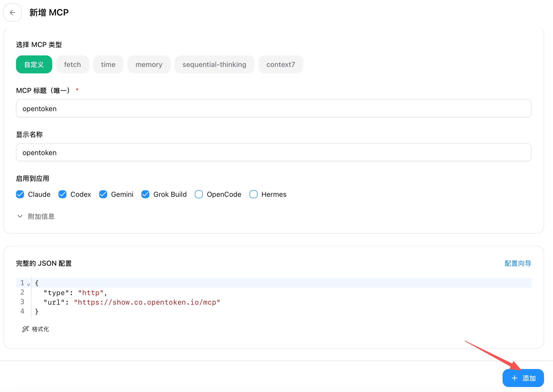The width and height of the screenshot is (553, 392).
Task: Toggle the Grok Build checkbox
Action: pyautogui.click(x=145, y=194)
